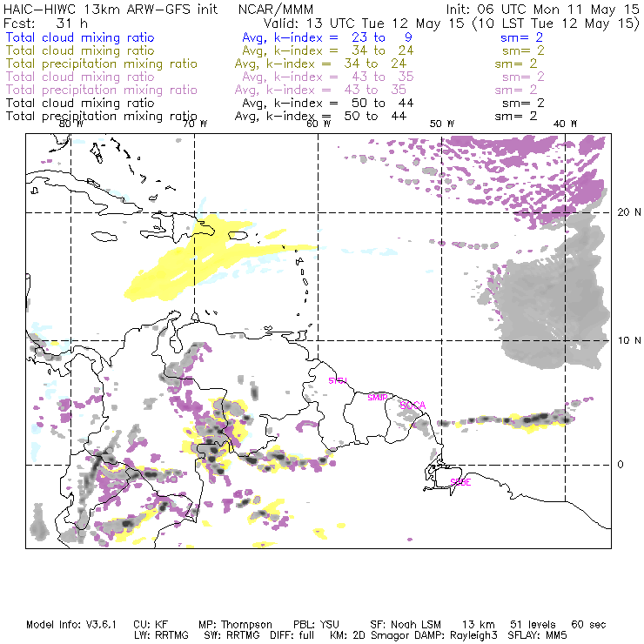Click the purple 'Total cloud mixing ratio' legend text

pyautogui.click(x=80, y=77)
